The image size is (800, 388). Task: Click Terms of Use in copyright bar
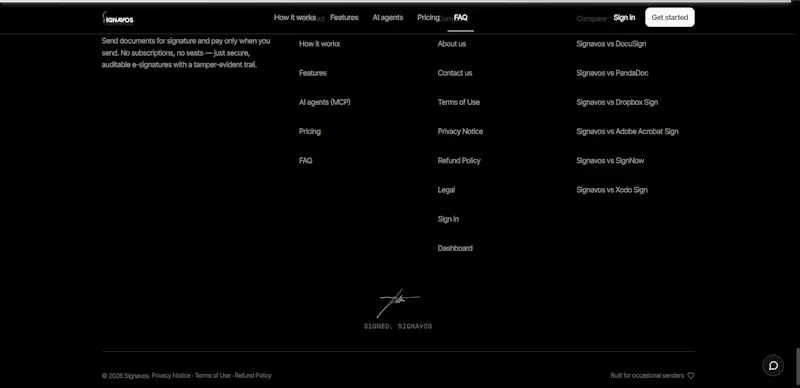click(x=213, y=376)
